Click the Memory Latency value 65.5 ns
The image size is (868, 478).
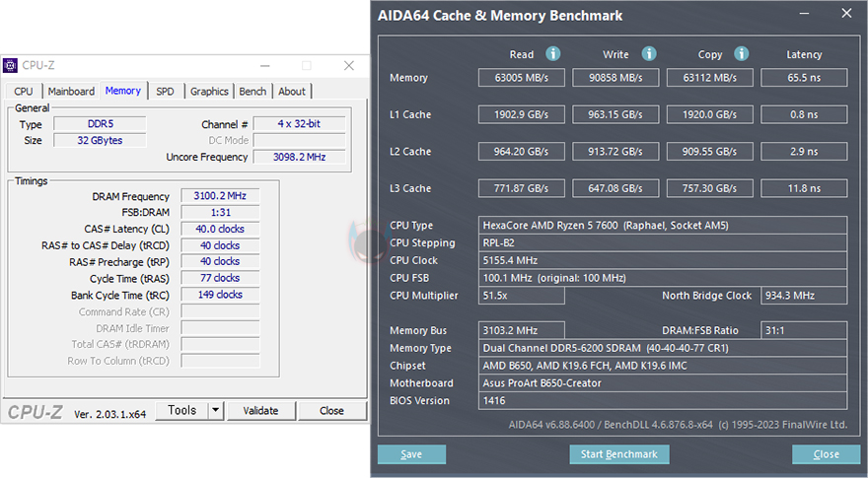coord(804,78)
